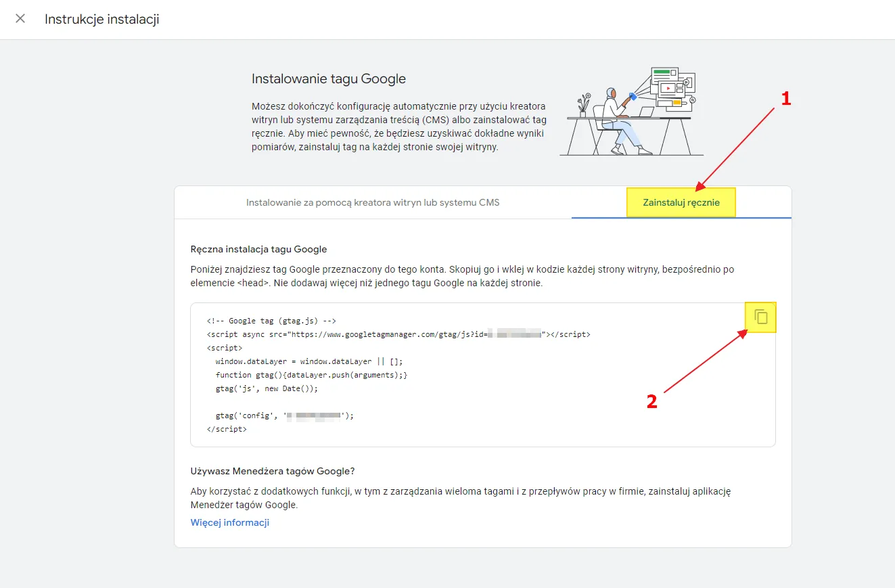Close the Instrukcje instalacji panel
This screenshot has width=895, height=588.
(x=20, y=19)
